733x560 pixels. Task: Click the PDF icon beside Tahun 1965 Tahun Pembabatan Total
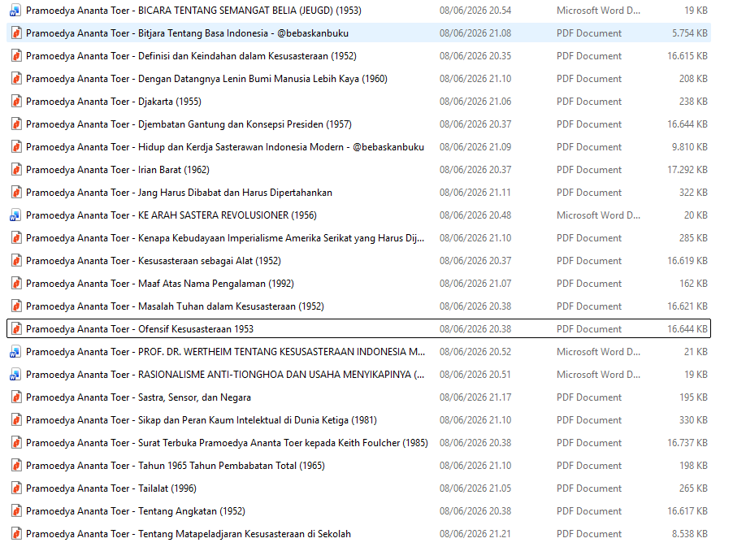point(16,466)
